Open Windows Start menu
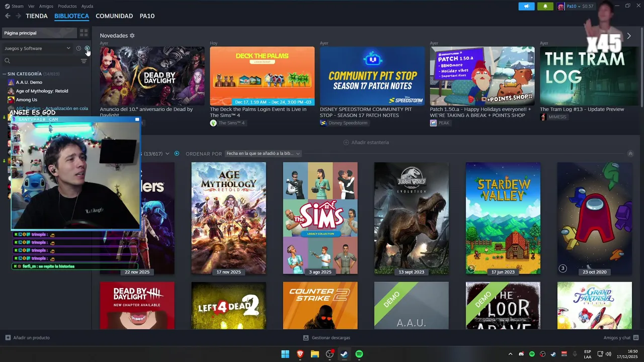Screen dimensions: 644x362 (285, 354)
